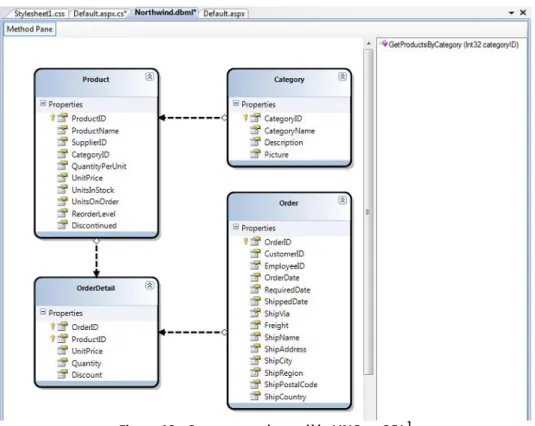Click the designer vertical scrollbar thumb
Screen dimensions: 535x426
tap(368, 212)
